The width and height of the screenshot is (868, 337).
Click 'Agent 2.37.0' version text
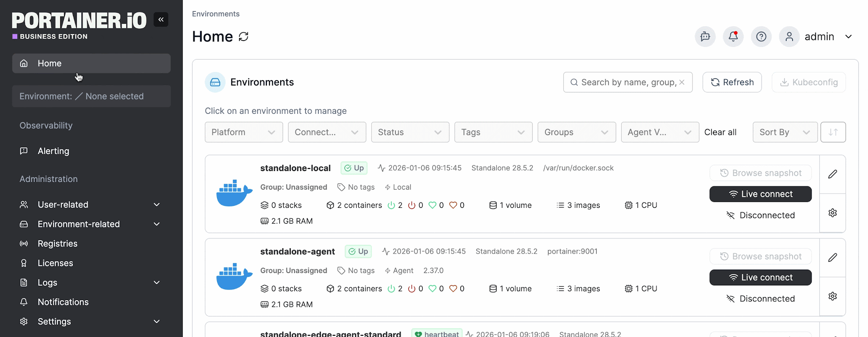(x=414, y=271)
